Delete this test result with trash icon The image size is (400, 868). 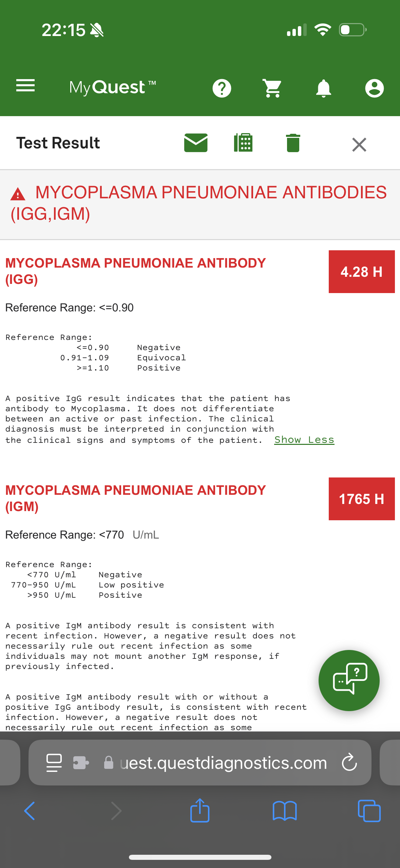293,143
